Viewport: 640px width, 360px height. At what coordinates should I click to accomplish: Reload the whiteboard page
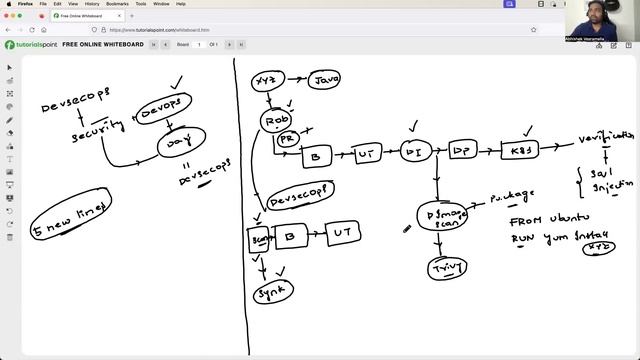tap(32, 30)
